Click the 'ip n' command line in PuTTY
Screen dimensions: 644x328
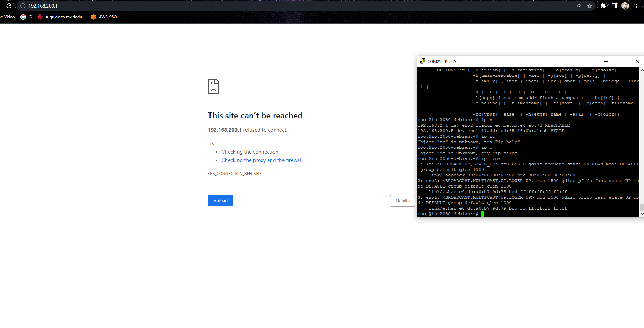[455, 120]
